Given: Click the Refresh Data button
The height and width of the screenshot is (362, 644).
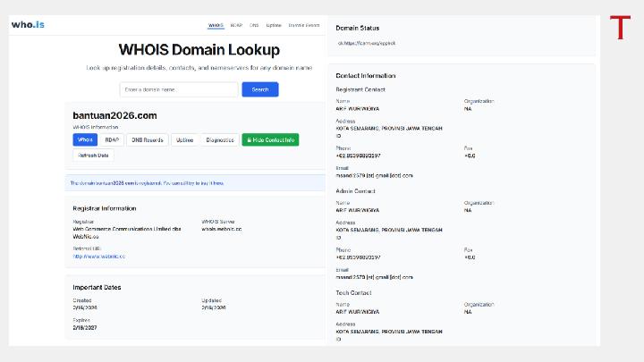Looking at the screenshot, I should [x=93, y=155].
